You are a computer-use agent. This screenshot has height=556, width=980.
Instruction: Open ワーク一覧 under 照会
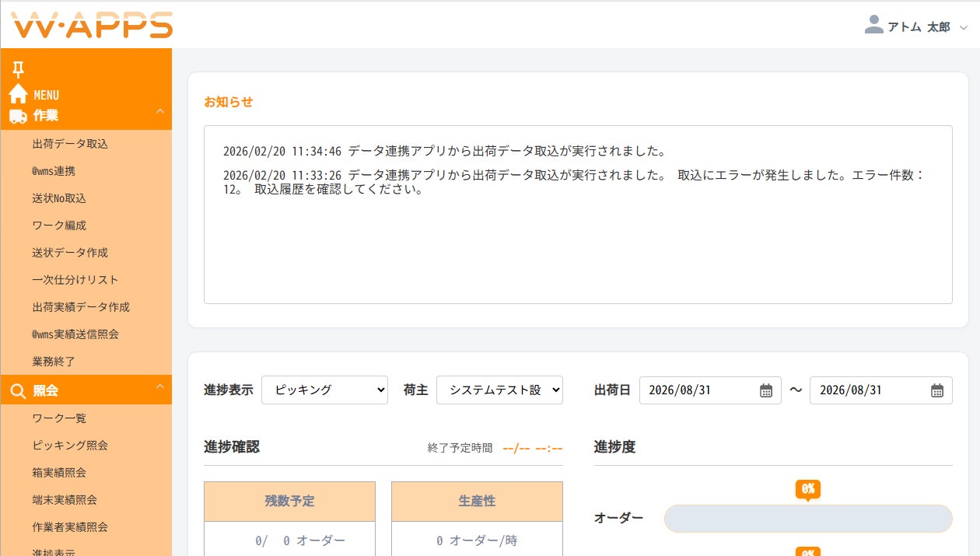(59, 418)
